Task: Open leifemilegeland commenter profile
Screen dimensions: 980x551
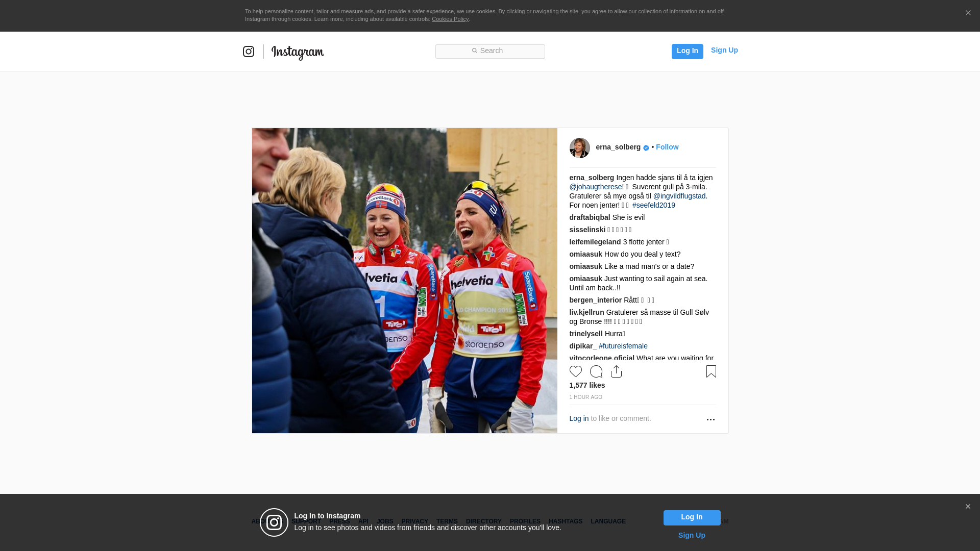Action: click(x=595, y=242)
